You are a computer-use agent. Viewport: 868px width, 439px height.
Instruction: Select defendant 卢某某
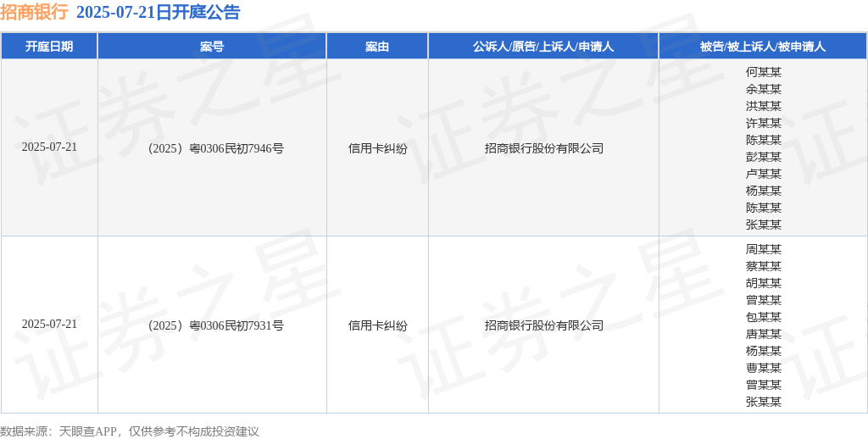[764, 174]
